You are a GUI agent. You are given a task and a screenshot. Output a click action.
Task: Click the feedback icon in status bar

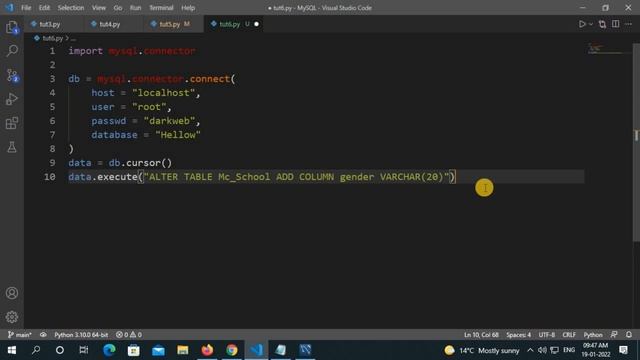(x=614, y=335)
